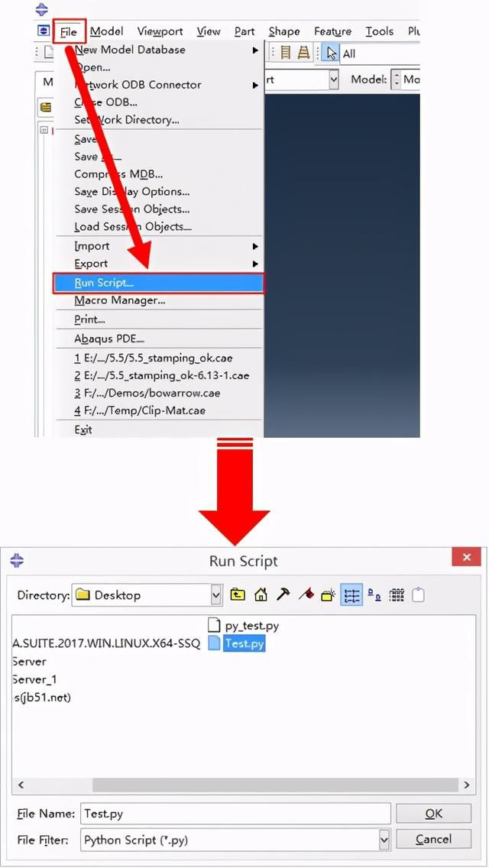The width and height of the screenshot is (489, 868).
Task: Select Run Script menu entry
Action: [157, 283]
